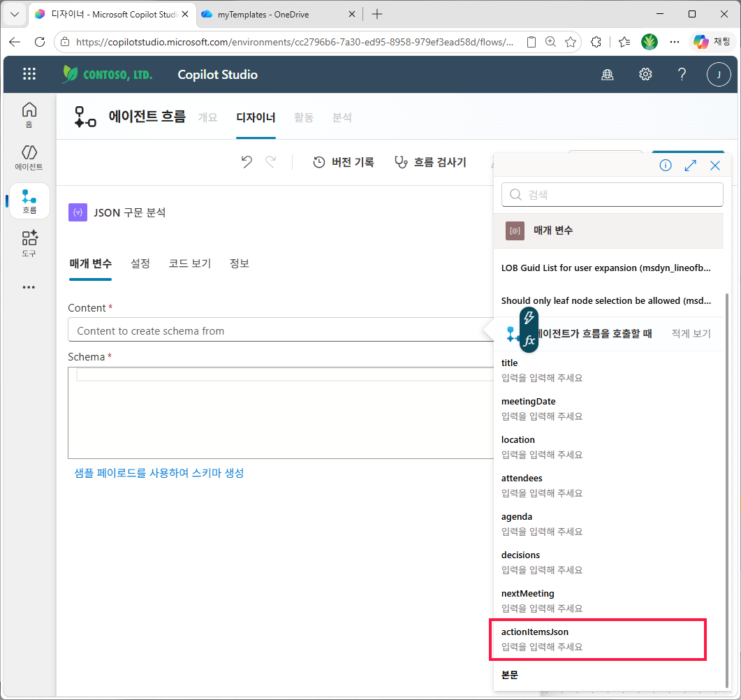The height and width of the screenshot is (700, 741).
Task: Open a new browser tab
Action: [376, 14]
